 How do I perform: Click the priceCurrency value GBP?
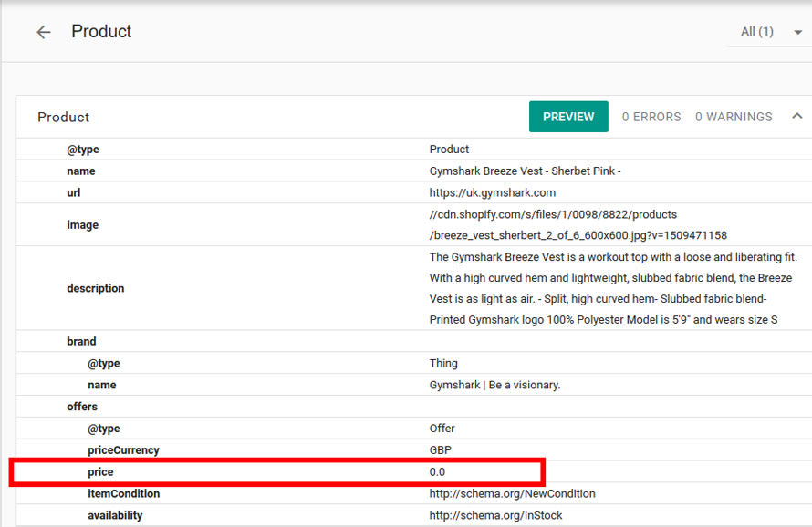pyautogui.click(x=440, y=449)
